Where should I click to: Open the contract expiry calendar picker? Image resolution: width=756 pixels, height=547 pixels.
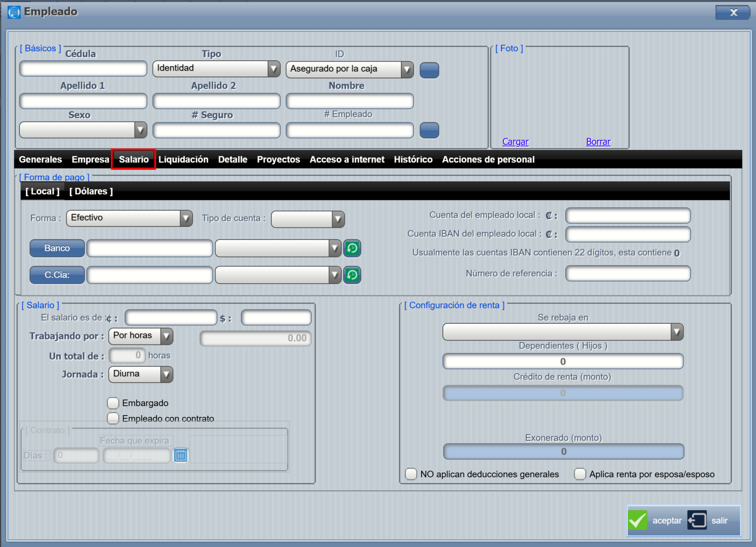click(x=180, y=455)
